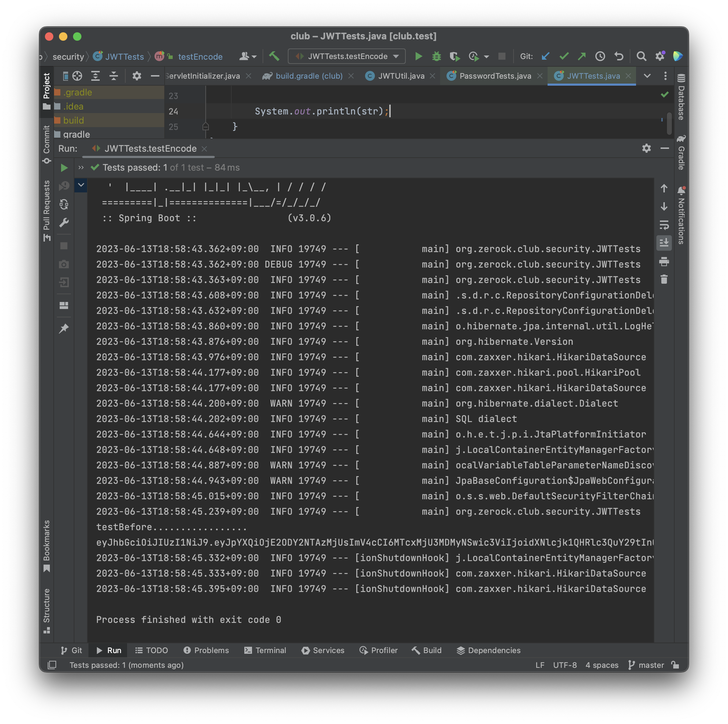Open run configuration dropdown JWTTests.testEncode
The height and width of the screenshot is (724, 728).
click(x=347, y=57)
